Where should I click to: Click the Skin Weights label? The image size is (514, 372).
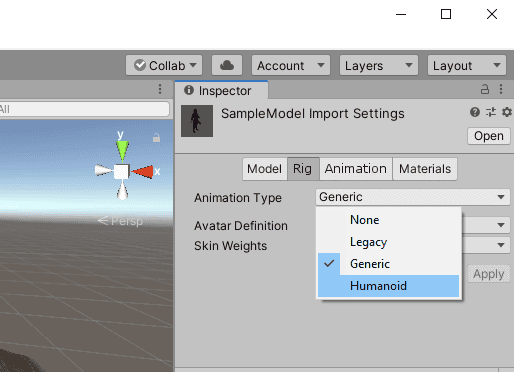(231, 246)
